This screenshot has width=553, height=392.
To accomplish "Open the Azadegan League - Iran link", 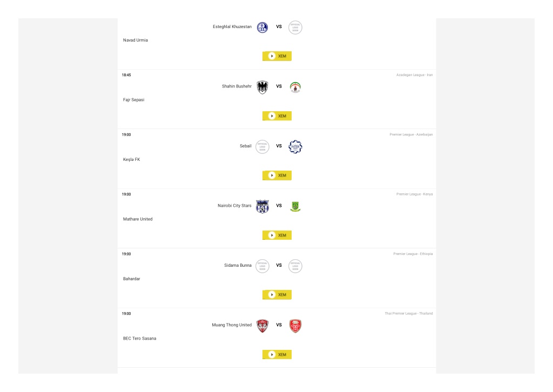I will point(414,75).
